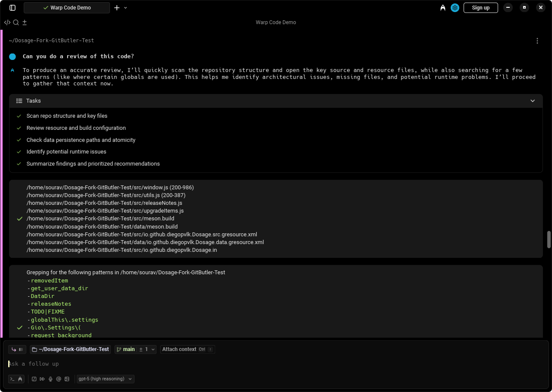Click the Attach context button

188,349
